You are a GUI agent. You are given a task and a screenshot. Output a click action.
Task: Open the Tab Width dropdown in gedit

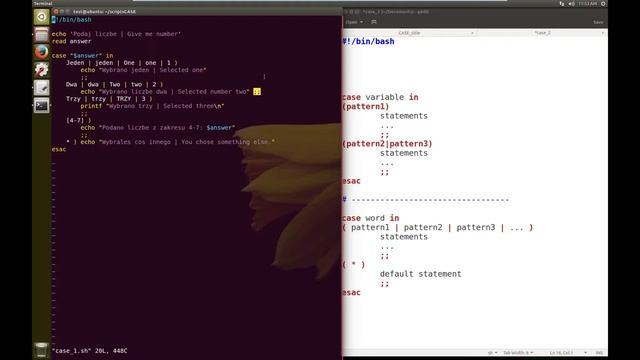518,352
